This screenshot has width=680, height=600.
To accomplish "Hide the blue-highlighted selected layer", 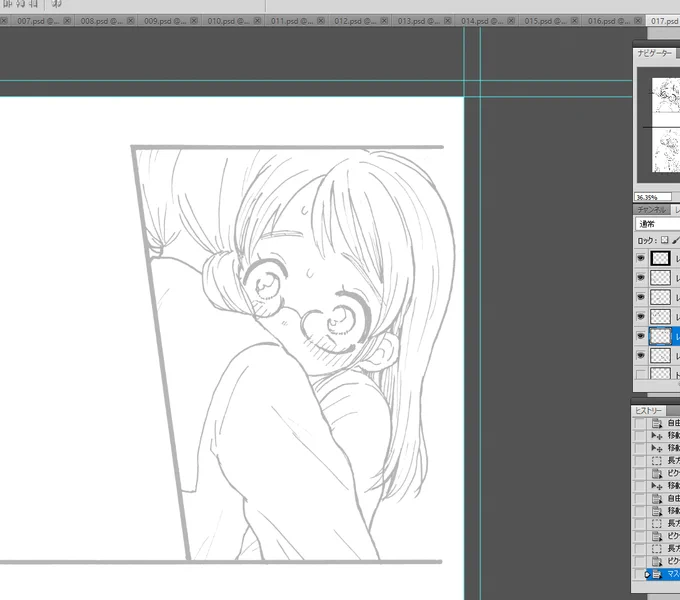I will pyautogui.click(x=641, y=336).
